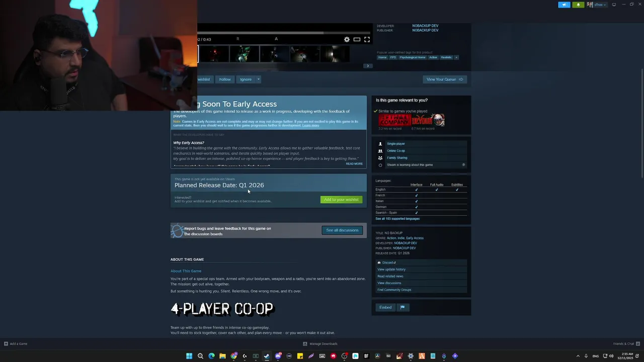Open Discord from taskbar
Image resolution: width=644 pixels, height=362 pixels.
278,356
